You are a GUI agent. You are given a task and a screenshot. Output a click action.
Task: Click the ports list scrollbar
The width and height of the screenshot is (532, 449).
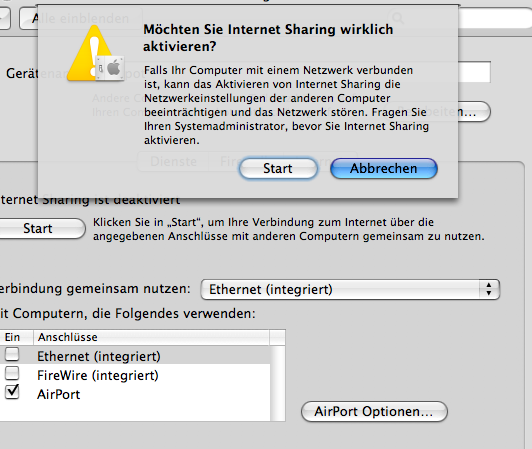pyautogui.click(x=278, y=383)
